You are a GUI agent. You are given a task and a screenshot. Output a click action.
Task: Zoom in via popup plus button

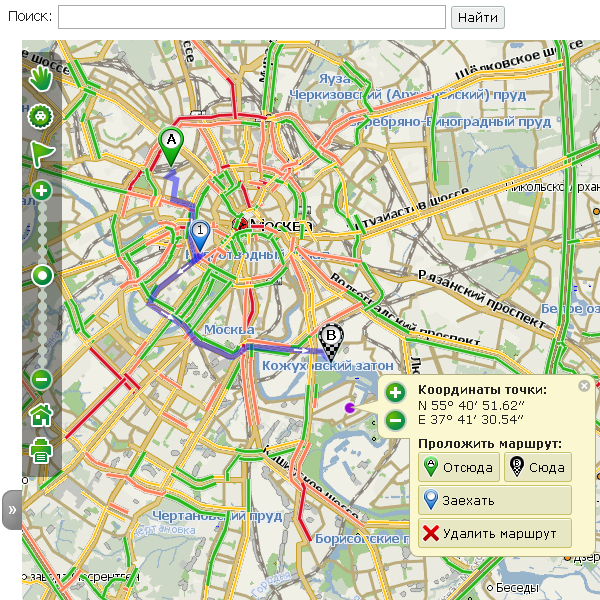(x=395, y=393)
